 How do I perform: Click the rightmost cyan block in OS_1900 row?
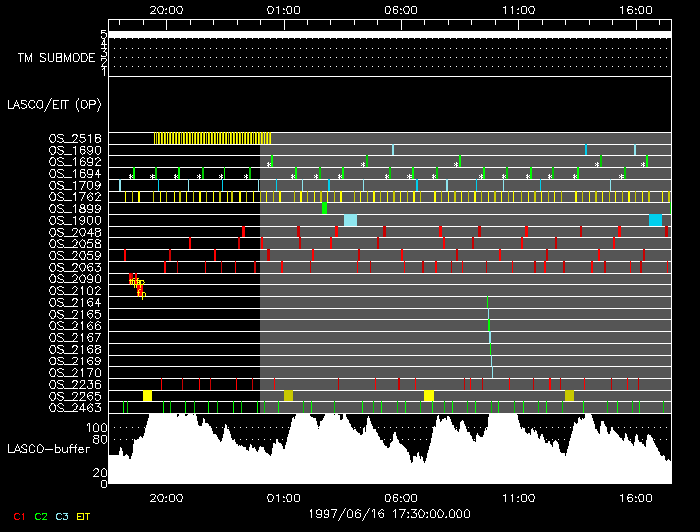(655, 220)
